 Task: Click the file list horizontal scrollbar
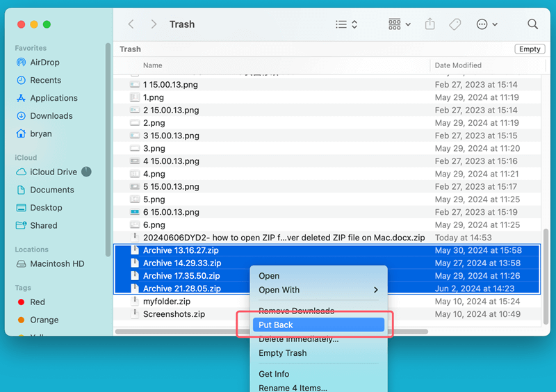pyautogui.click(x=272, y=332)
